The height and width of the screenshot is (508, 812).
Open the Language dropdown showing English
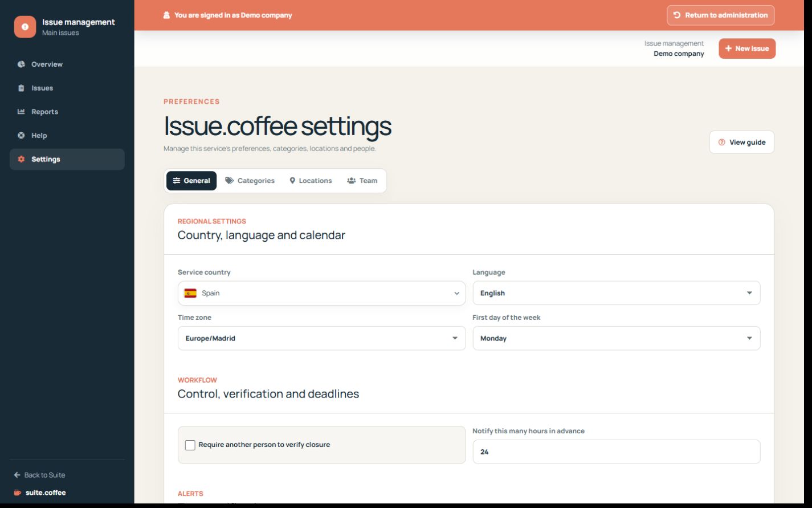[x=617, y=293]
